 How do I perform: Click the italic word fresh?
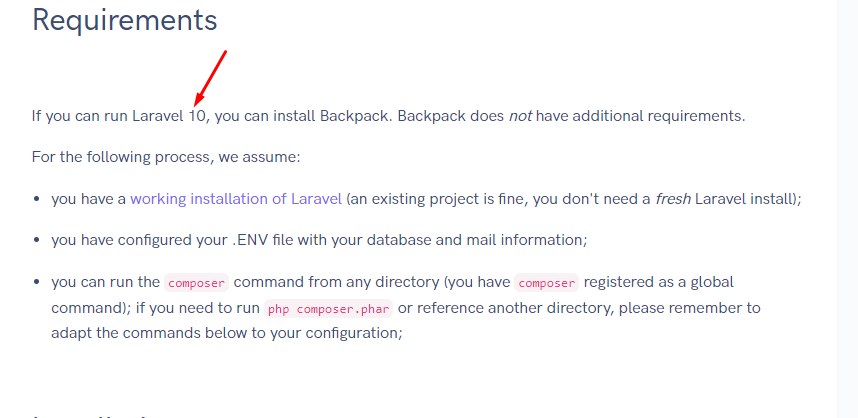point(673,199)
